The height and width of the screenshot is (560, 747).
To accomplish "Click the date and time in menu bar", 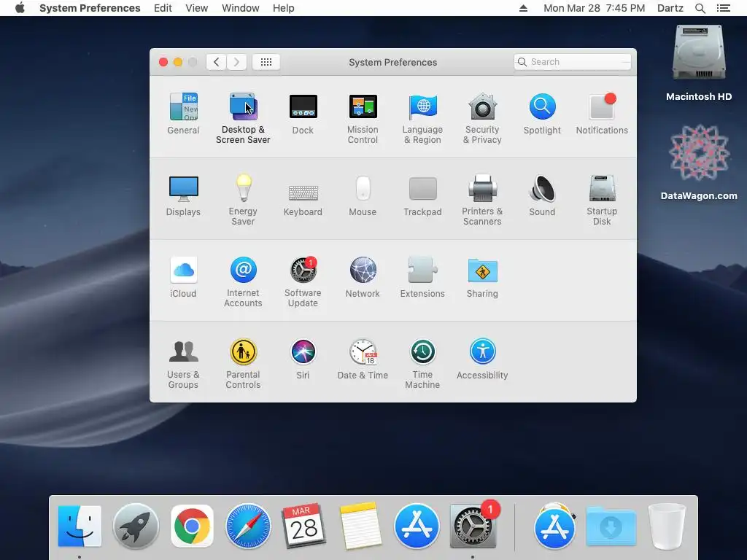I will (x=594, y=8).
